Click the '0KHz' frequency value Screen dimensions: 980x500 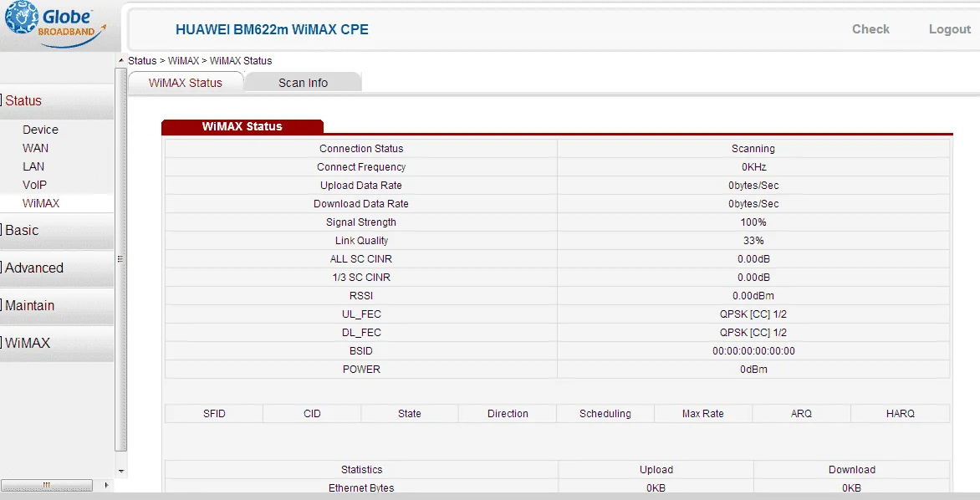[753, 167]
